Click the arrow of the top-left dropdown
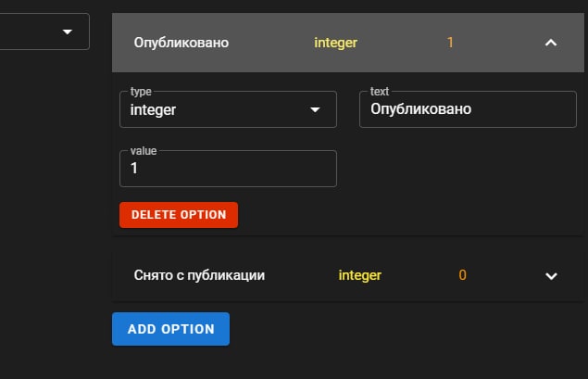 pos(67,32)
